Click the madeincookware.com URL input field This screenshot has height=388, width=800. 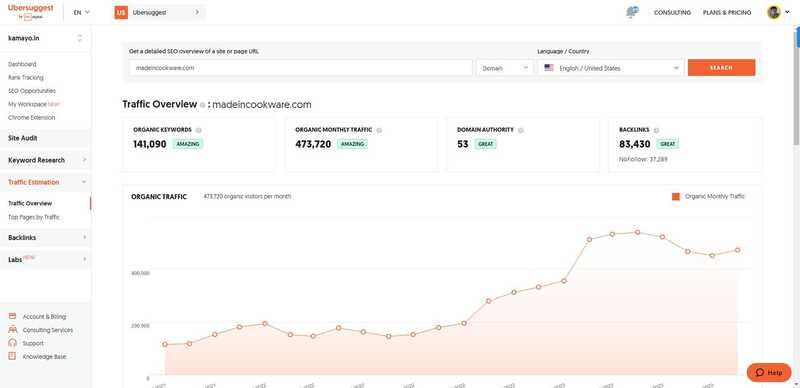[301, 68]
